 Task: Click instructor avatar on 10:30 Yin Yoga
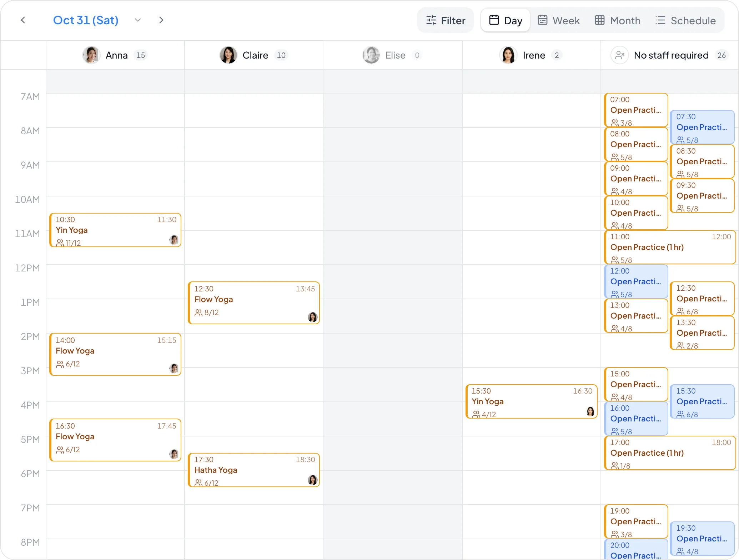(174, 240)
